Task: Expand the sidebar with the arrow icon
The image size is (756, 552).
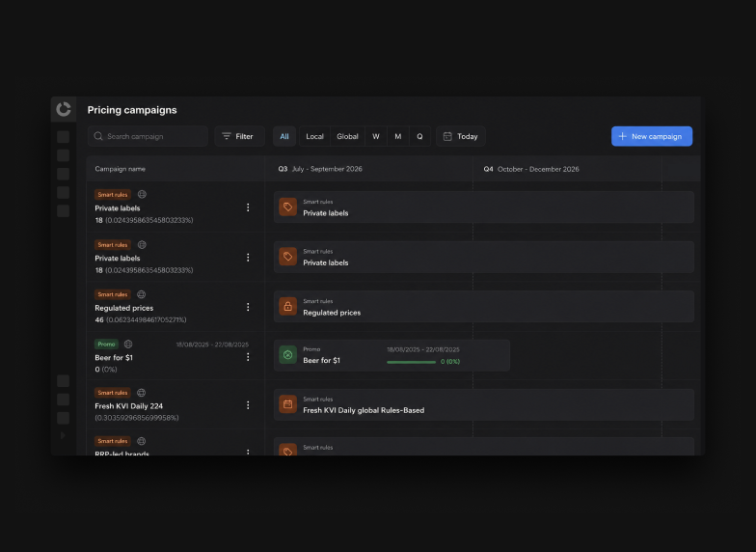Action: pos(63,435)
